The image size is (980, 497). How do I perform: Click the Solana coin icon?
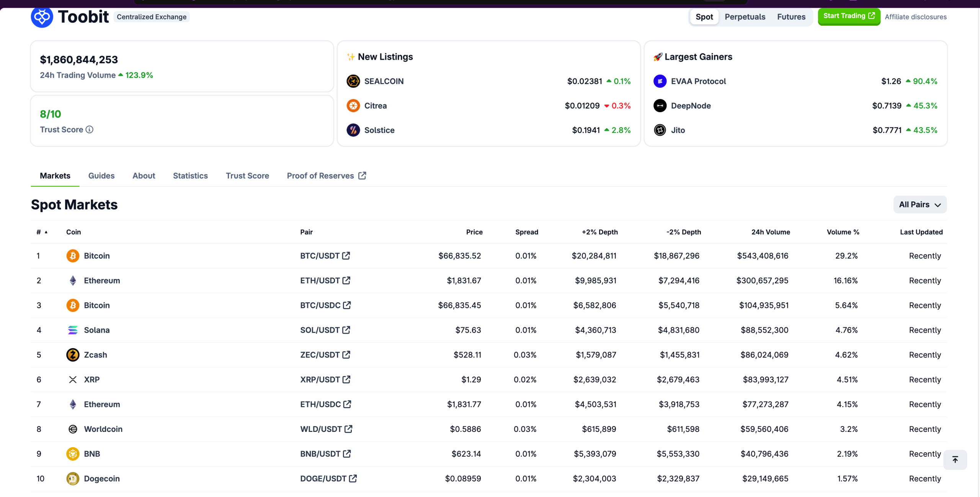click(73, 330)
